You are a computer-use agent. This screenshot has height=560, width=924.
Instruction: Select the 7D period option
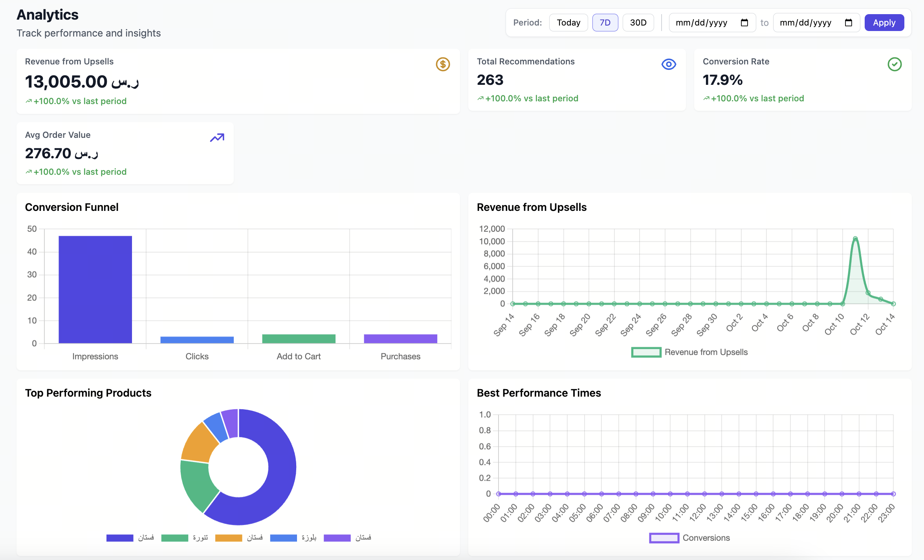[605, 23]
